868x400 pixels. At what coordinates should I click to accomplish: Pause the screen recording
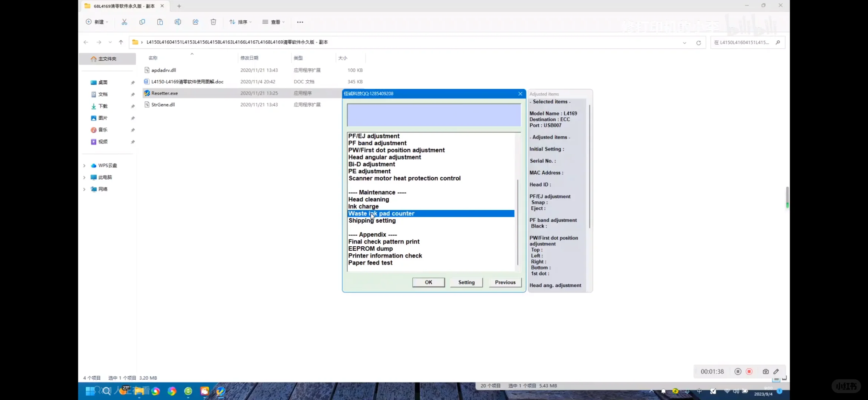(x=737, y=371)
